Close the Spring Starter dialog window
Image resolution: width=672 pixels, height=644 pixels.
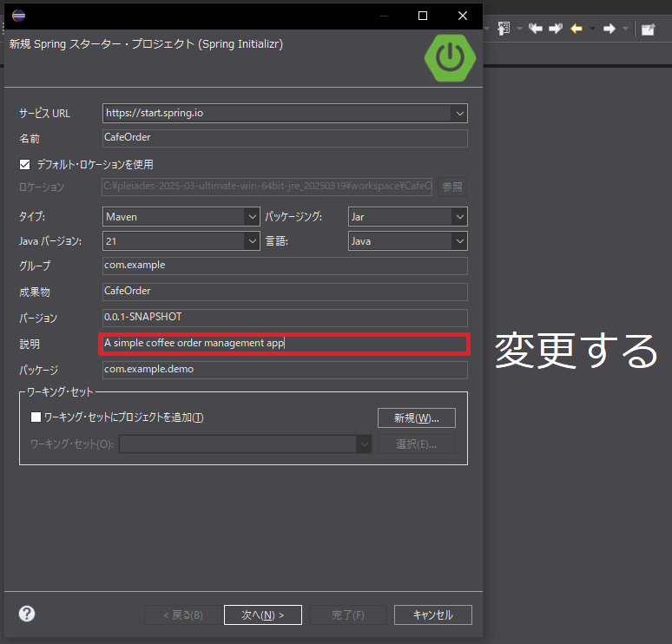463,16
